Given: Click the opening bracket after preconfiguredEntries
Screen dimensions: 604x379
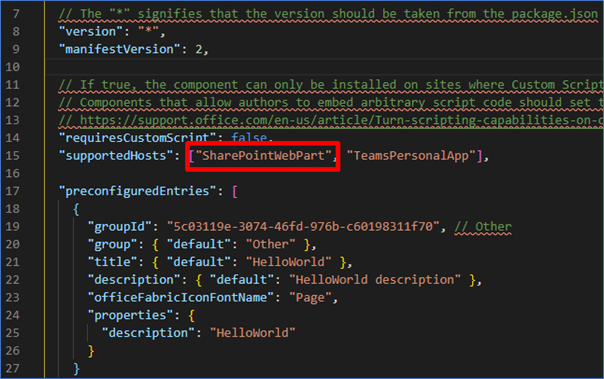Looking at the screenshot, I should tap(235, 191).
